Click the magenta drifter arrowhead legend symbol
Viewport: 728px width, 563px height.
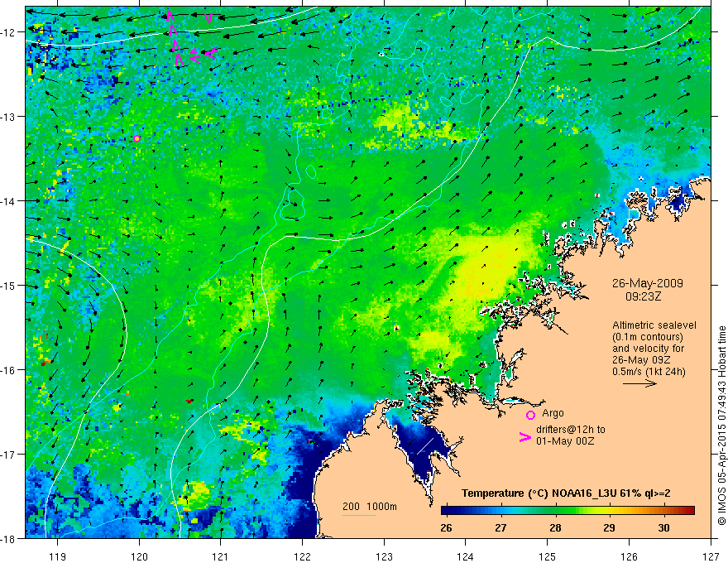pyautogui.click(x=524, y=437)
